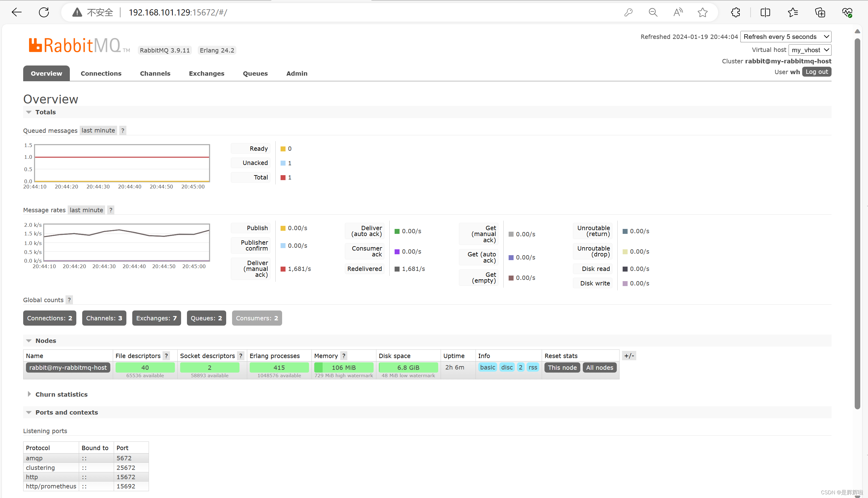The width and height of the screenshot is (868, 498).
Task: Click the favorites star icon in the address bar
Action: (702, 12)
